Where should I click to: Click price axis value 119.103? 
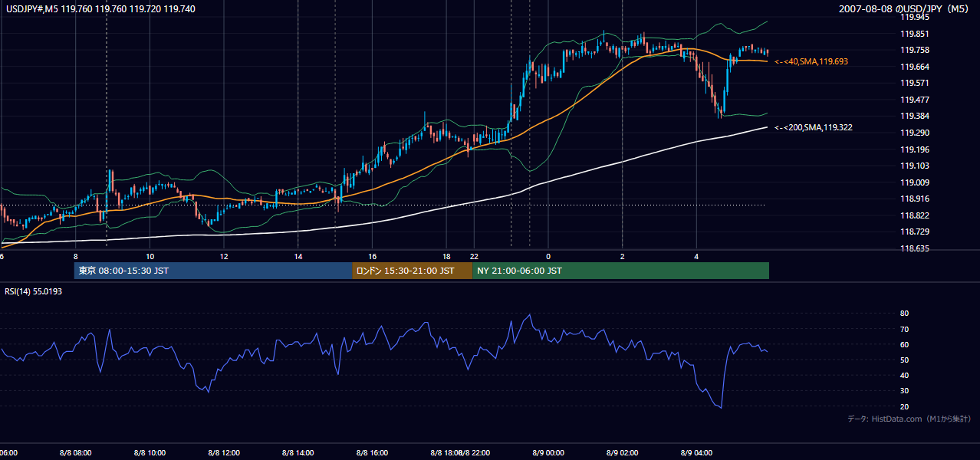915,166
